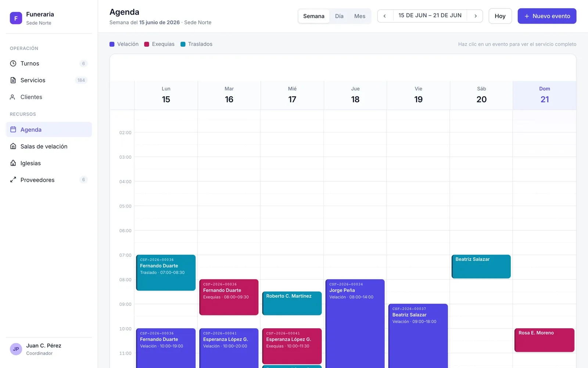
Task: Click the Iglesias church icon
Action: click(13, 163)
